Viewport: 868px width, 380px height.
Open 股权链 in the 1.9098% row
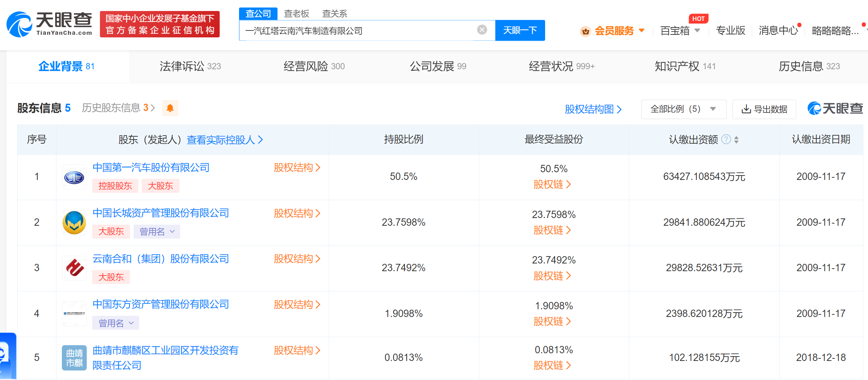(x=552, y=321)
